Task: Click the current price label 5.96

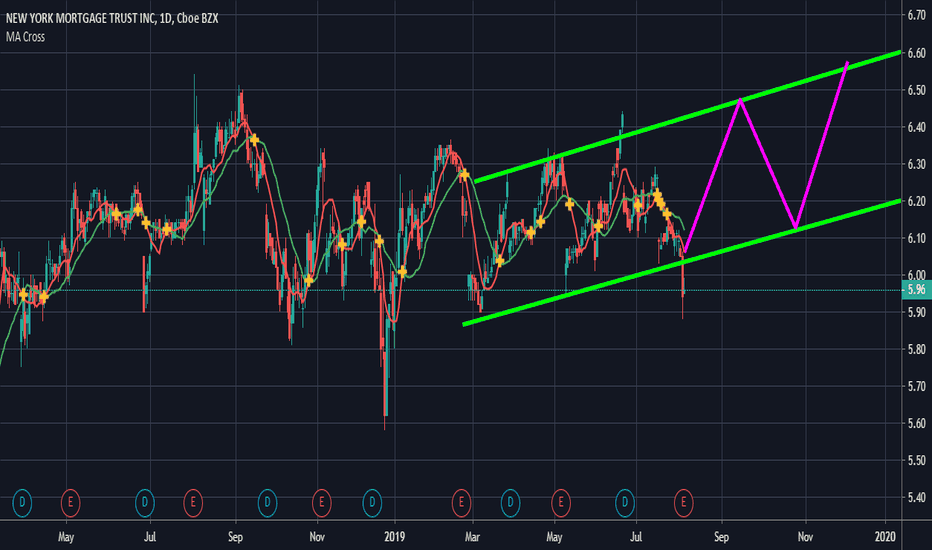Action: click(x=917, y=290)
